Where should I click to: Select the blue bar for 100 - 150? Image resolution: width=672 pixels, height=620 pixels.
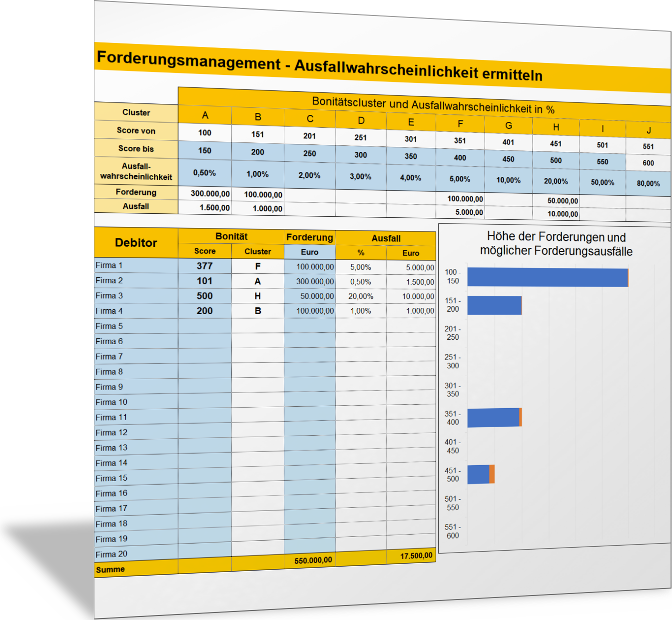[x=548, y=277]
